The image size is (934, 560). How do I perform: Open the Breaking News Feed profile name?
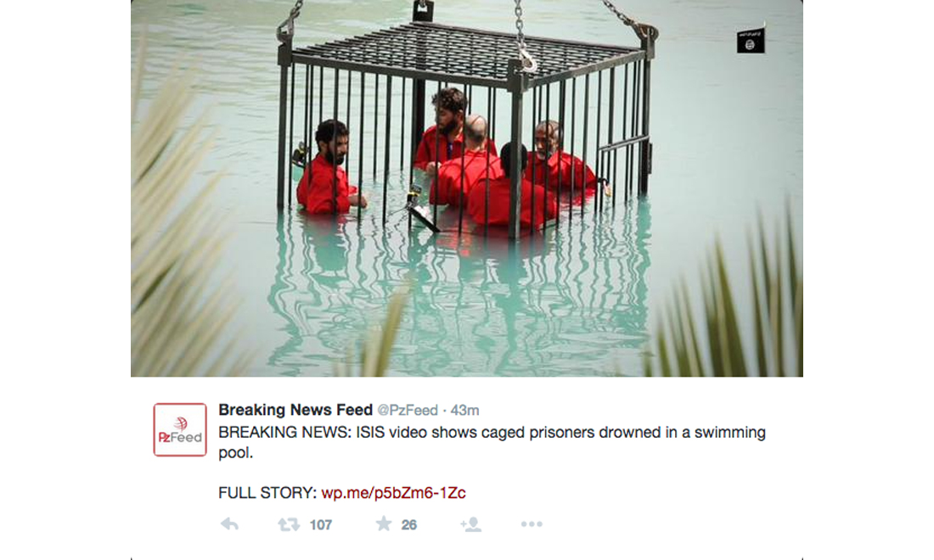pyautogui.click(x=295, y=410)
